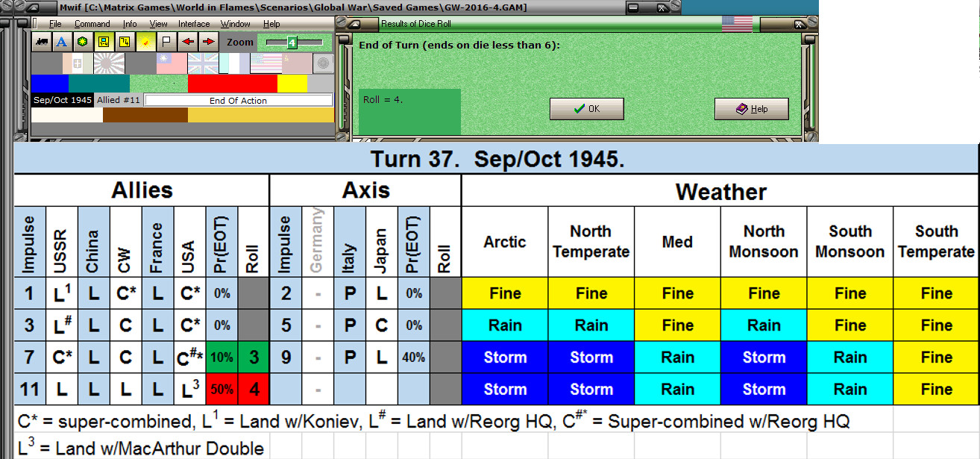This screenshot has width=980, height=459.
Task: Click the 'L3 = Land w/MacArthur Double' legend
Action: click(x=141, y=448)
